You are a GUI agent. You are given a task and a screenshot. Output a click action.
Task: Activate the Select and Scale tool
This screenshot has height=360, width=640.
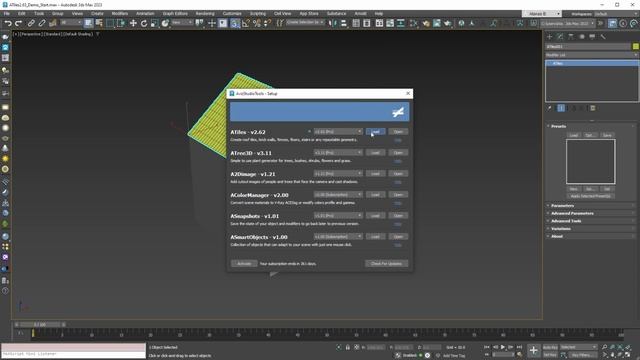tap(154, 24)
